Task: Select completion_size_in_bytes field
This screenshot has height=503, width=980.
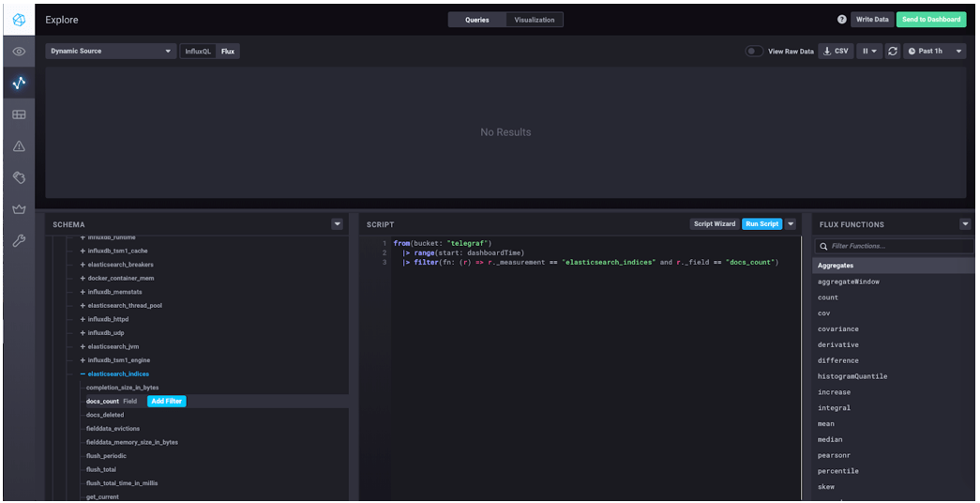Action: click(x=123, y=388)
